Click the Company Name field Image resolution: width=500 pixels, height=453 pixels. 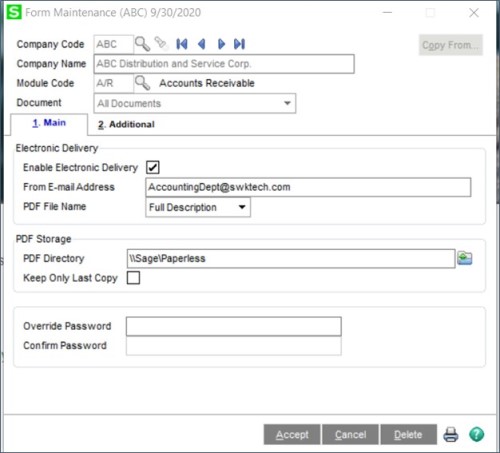[224, 64]
